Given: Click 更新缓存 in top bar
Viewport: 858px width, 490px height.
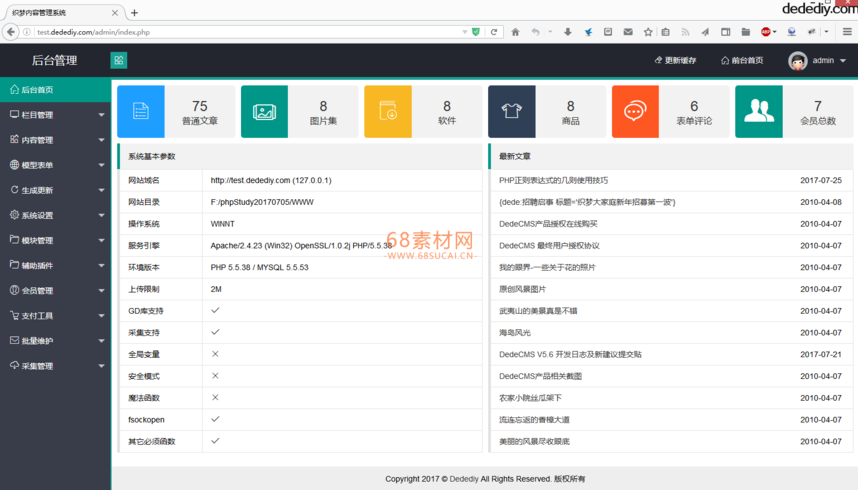Looking at the screenshot, I should click(675, 60).
